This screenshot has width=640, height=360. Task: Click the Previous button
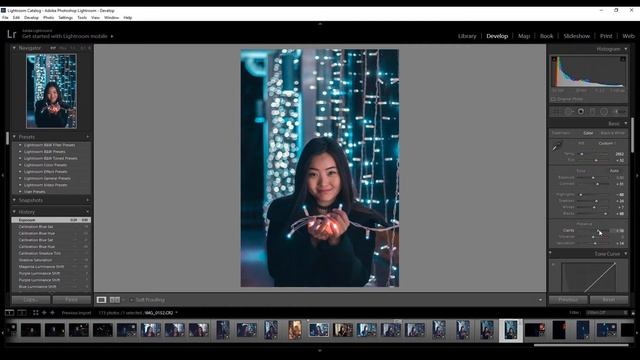tap(568, 300)
